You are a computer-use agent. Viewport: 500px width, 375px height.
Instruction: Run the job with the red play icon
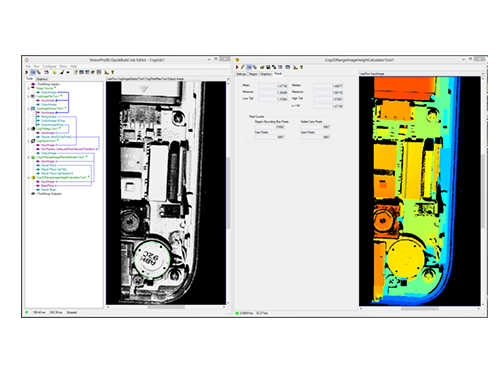[x=26, y=72]
